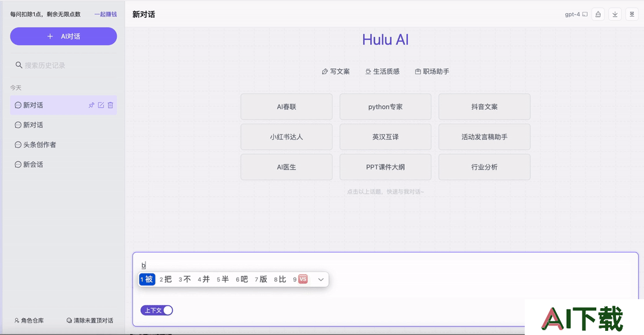
Task: Select the PPT课件大纲 prompt card
Action: tap(385, 167)
